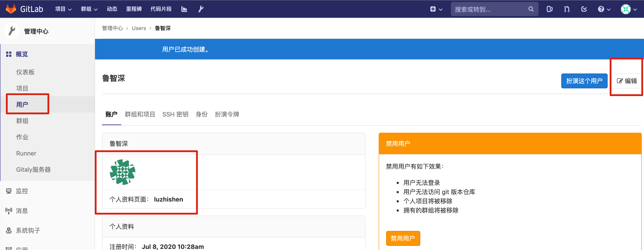Click the 监控 monitor icon
The width and height of the screenshot is (644, 250).
tap(9, 191)
